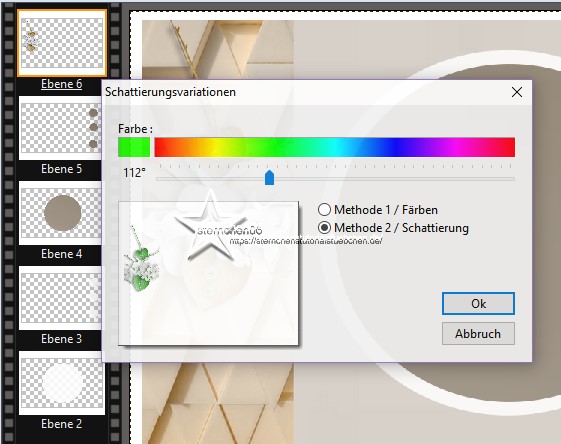Select the Ebene 2 layer thumbnail
Image resolution: width=561 pixels, height=444 pixels.
[62, 383]
